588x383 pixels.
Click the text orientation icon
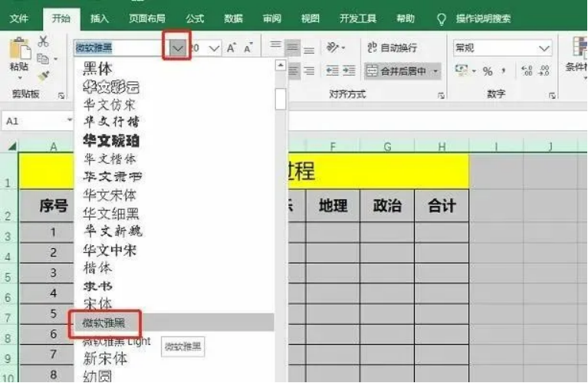(333, 47)
